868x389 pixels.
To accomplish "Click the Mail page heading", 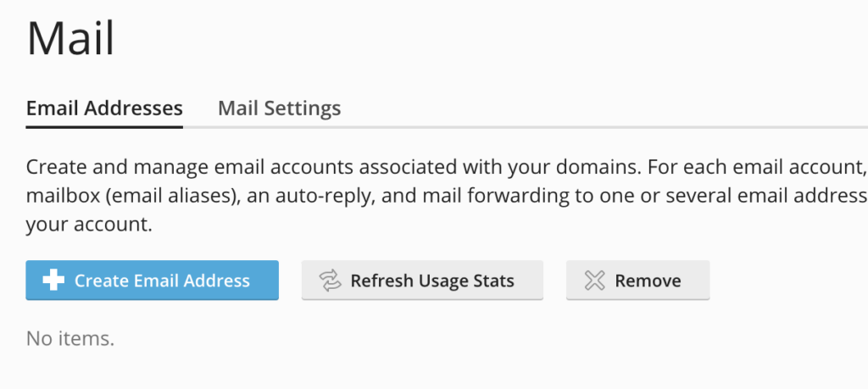I will click(x=70, y=38).
